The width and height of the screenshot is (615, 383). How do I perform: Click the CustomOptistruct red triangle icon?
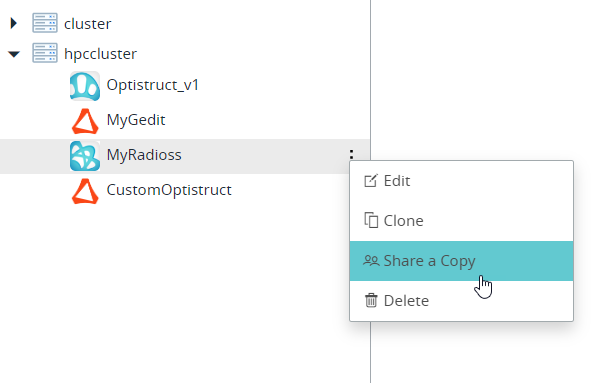(85, 191)
